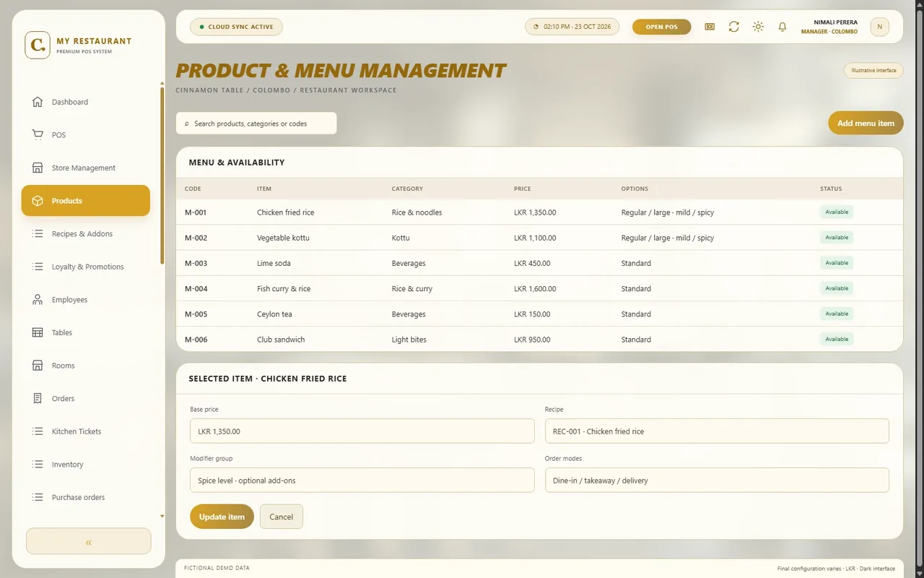Open the Tables grid icon
The width and height of the screenshot is (924, 578).
pos(38,332)
